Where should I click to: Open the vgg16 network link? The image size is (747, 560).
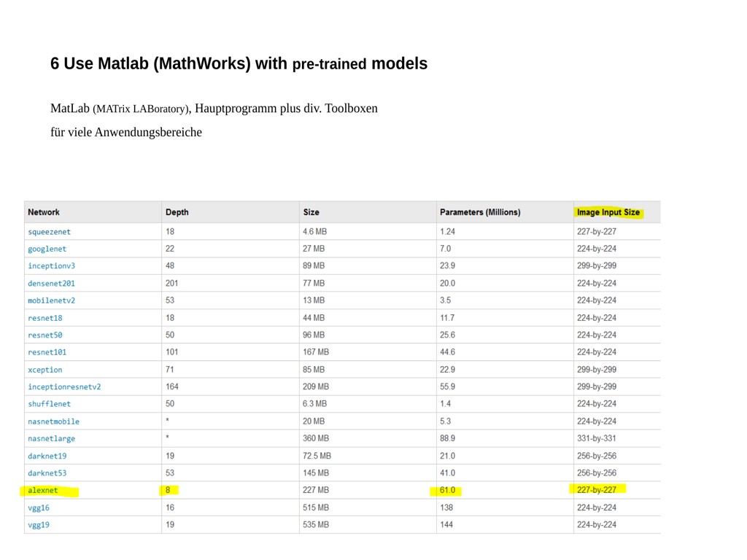pos(38,507)
